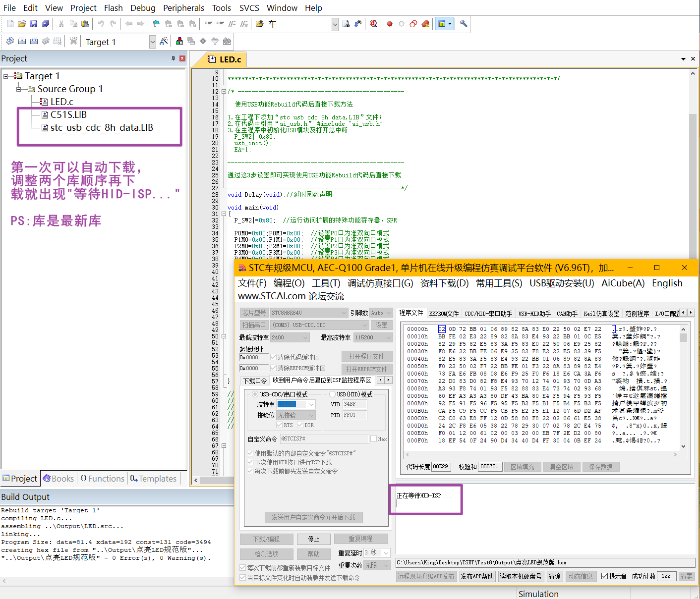Image resolution: width=700 pixels, height=599 pixels.
Task: Click the Download LOAD icon
Action: [x=73, y=41]
